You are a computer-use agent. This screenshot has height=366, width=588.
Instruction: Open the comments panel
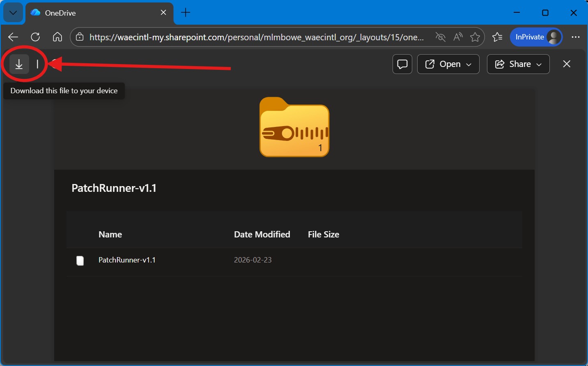(402, 64)
